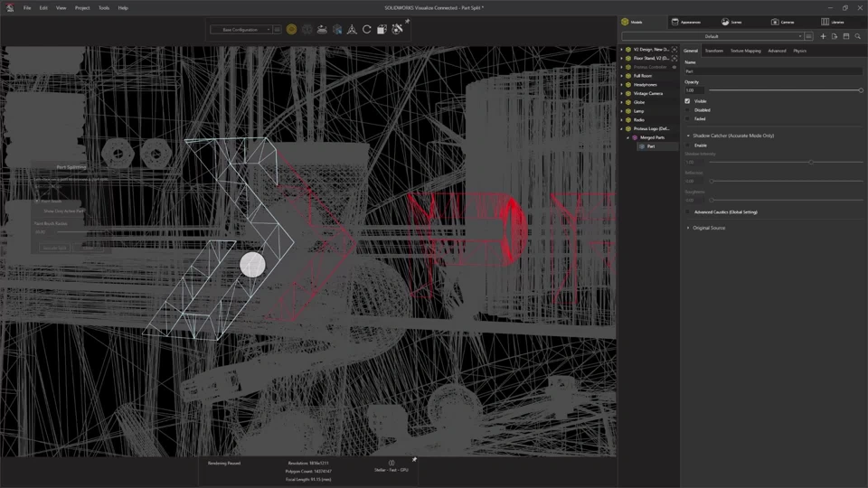Uncheck the Visible checkbox
Screen dimensions: 868x488
(687, 101)
